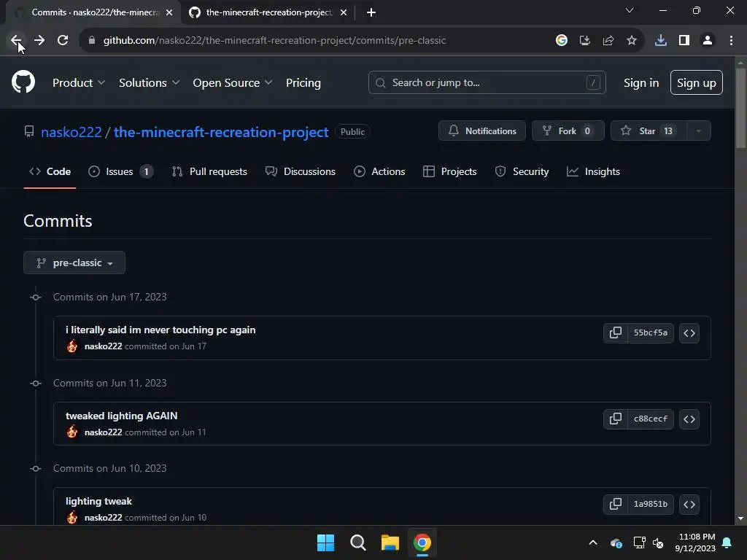Image resolution: width=747 pixels, height=560 pixels.
Task: Open the Pricing page
Action: pyautogui.click(x=303, y=83)
